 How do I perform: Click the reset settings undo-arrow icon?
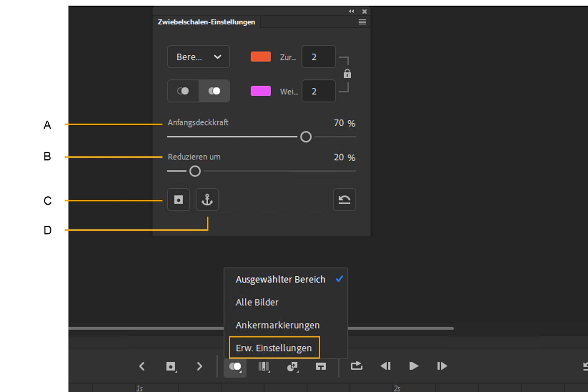point(344,200)
